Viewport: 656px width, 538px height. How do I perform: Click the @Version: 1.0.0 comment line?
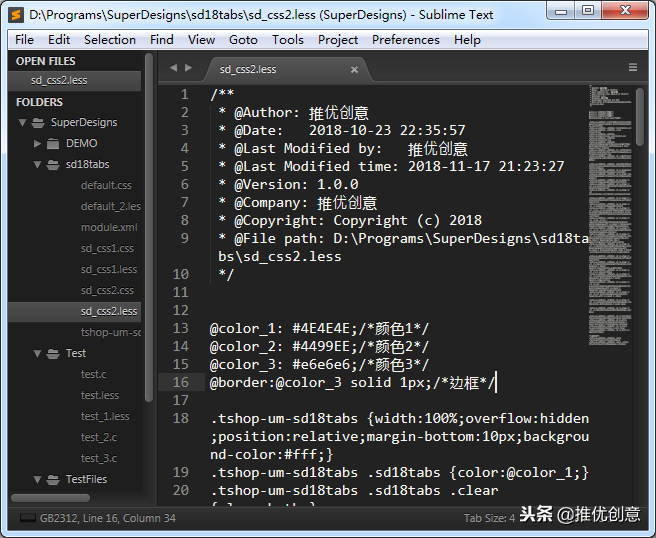tap(289, 184)
